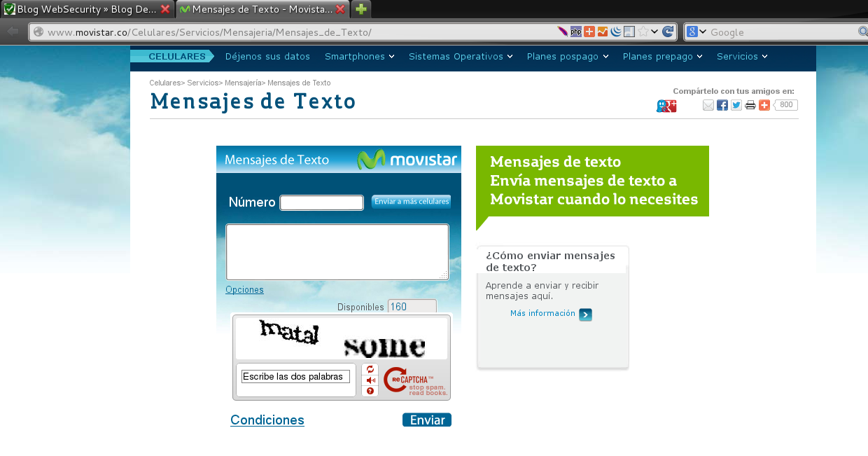
Task: Print the page via printer icon
Action: 750,105
